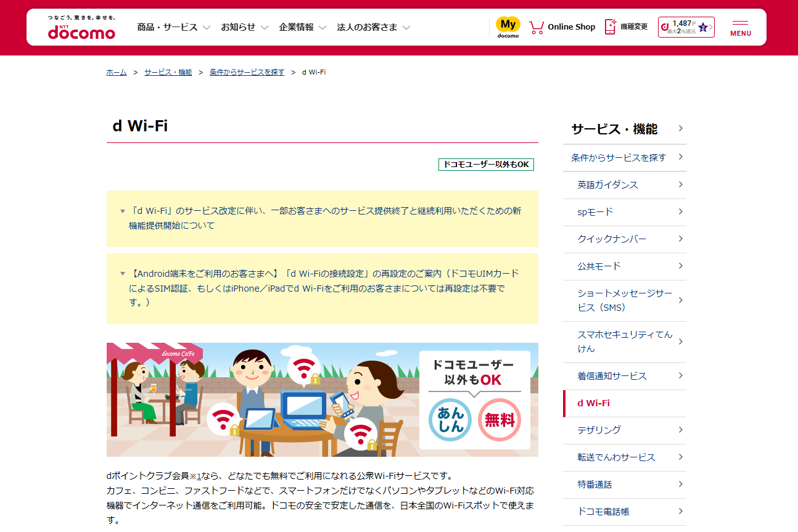Expand the 企業情報 header menu
798x532 pixels.
pyautogui.click(x=303, y=27)
